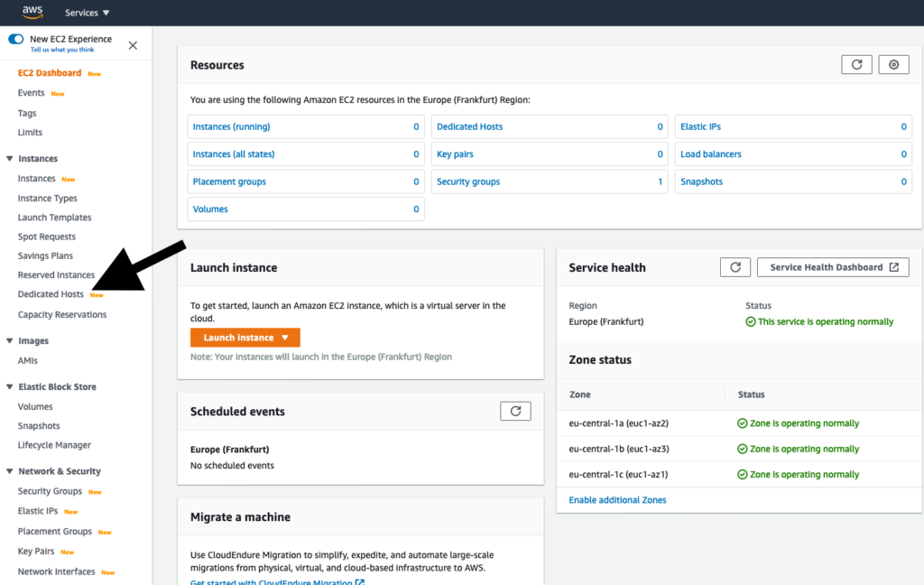Open Load balancers resource link
Screen dimensions: 924x585
click(x=711, y=154)
